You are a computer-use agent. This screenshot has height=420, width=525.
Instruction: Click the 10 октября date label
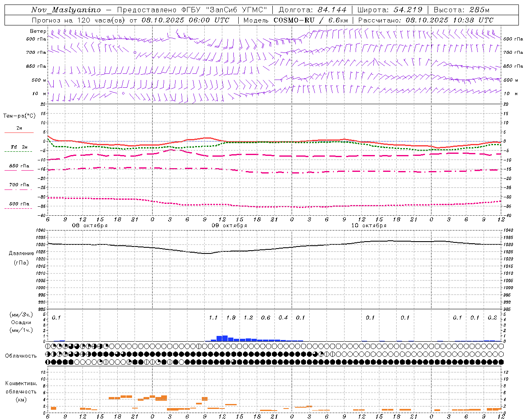pos(369,226)
